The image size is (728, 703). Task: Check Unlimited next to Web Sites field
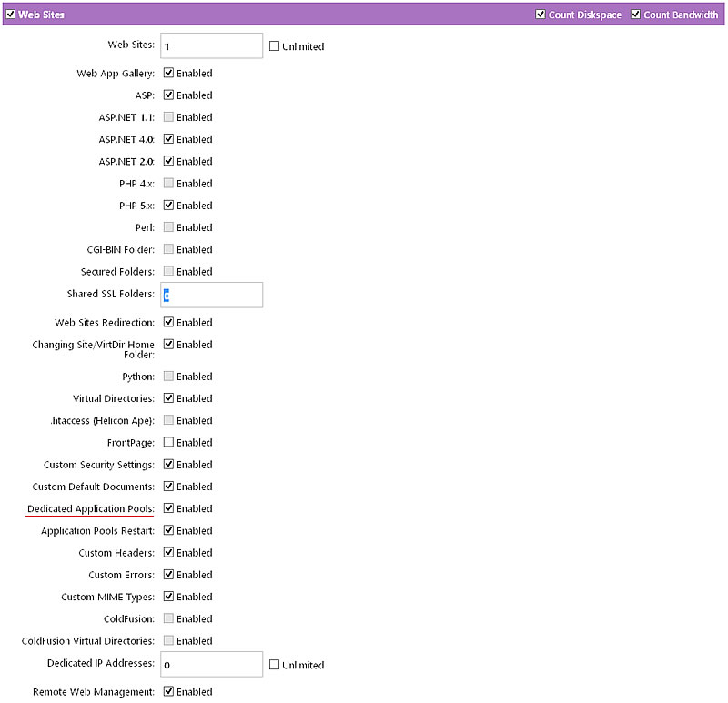pyautogui.click(x=275, y=46)
